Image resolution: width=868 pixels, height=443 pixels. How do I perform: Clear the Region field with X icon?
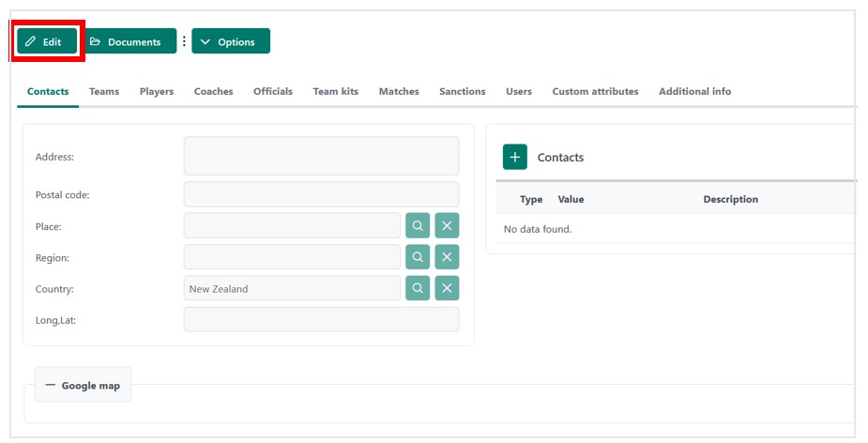[x=447, y=257]
